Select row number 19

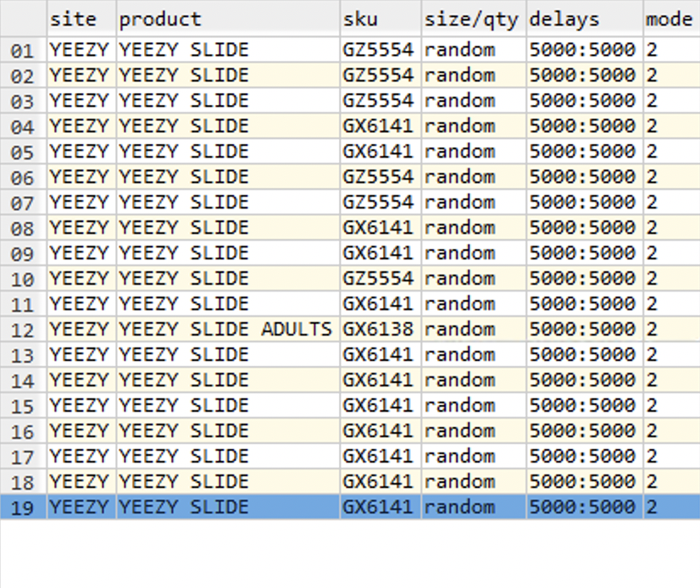tap(22, 508)
